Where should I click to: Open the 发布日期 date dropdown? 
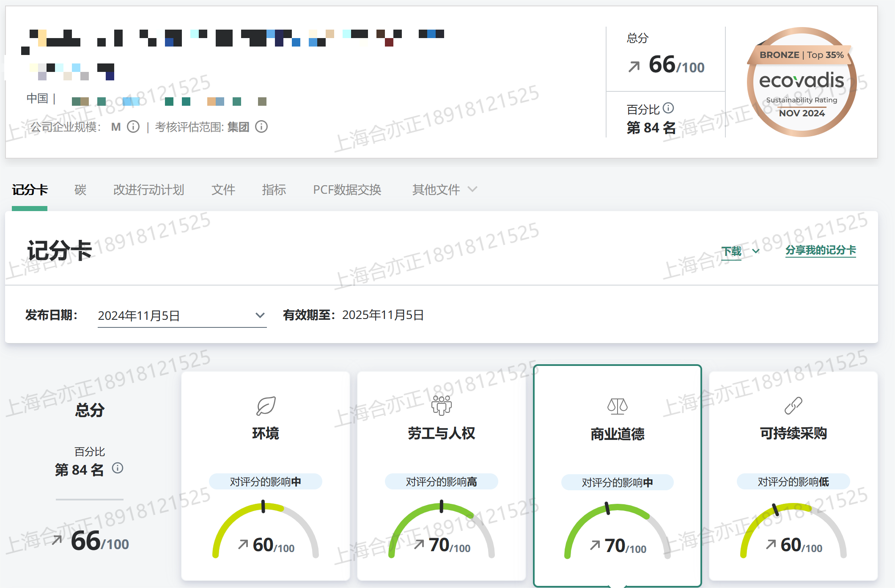(182, 316)
